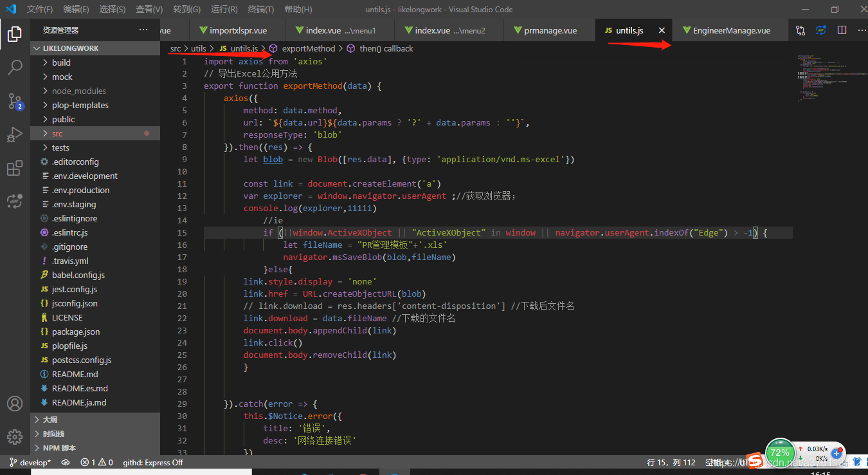Open the Extensions view icon
868x475 pixels.
15,169
